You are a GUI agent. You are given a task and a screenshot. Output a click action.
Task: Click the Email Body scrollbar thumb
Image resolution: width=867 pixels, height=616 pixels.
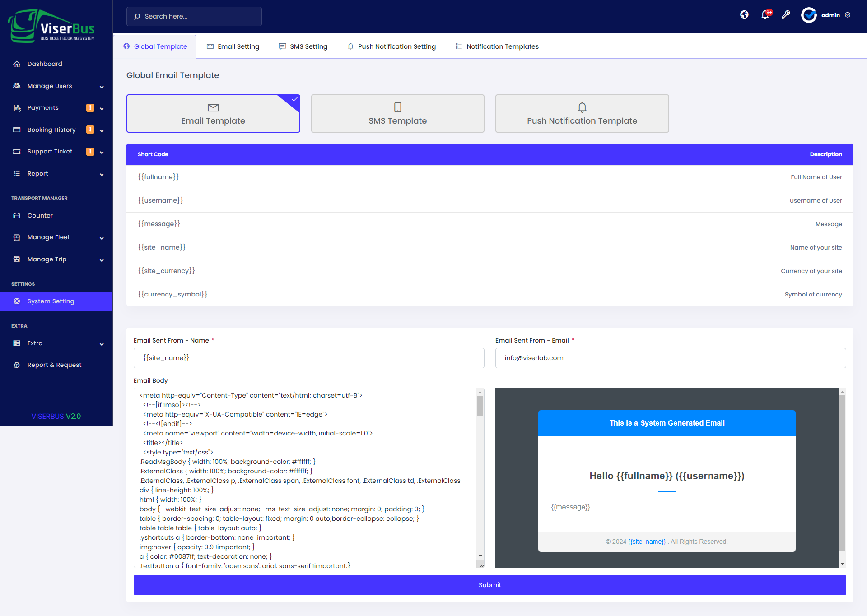pos(480,406)
